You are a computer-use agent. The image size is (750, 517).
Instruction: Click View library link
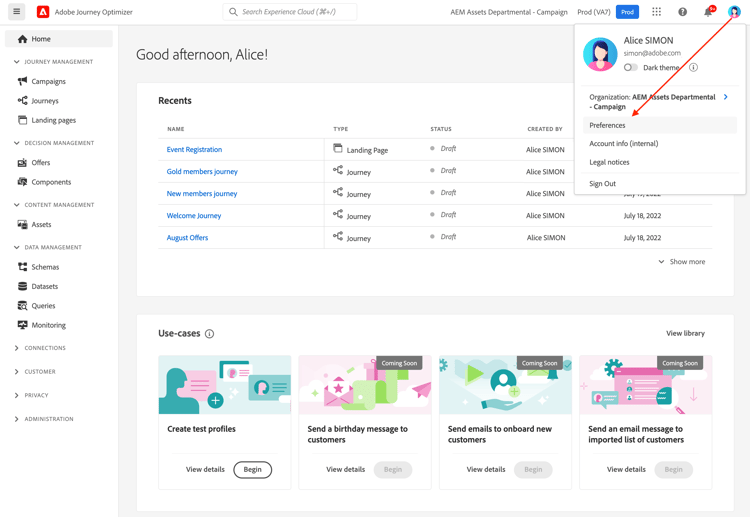[x=685, y=333]
